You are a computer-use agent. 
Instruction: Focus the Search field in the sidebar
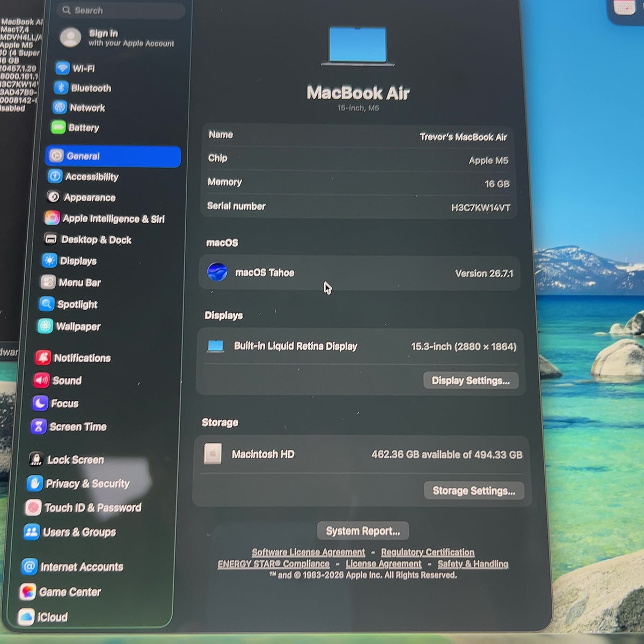[x=121, y=10]
